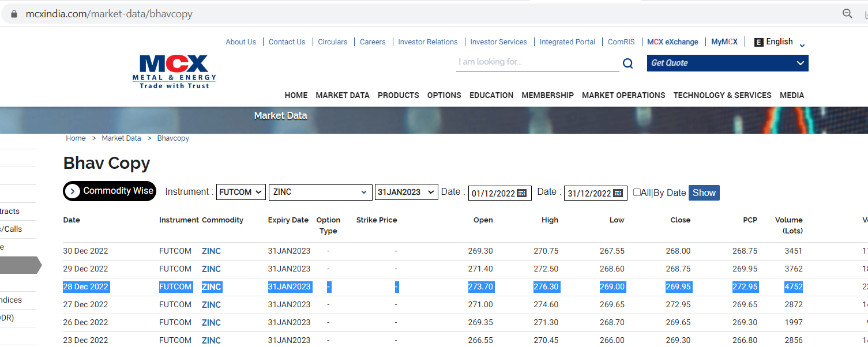Image resolution: width=868 pixels, height=347 pixels.
Task: Click the arrow circle icon on Commodity Wise
Action: point(73,191)
